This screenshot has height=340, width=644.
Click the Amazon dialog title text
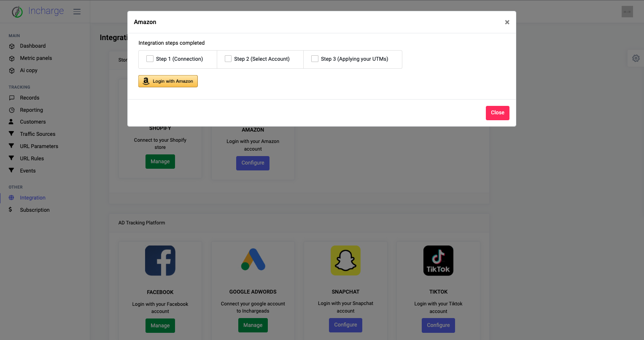tap(145, 22)
